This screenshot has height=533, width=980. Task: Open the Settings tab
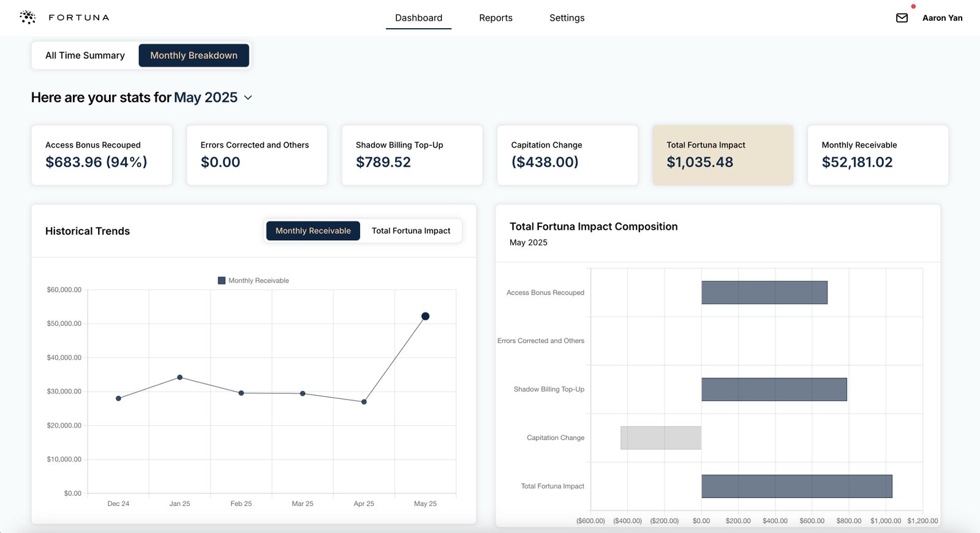[567, 18]
